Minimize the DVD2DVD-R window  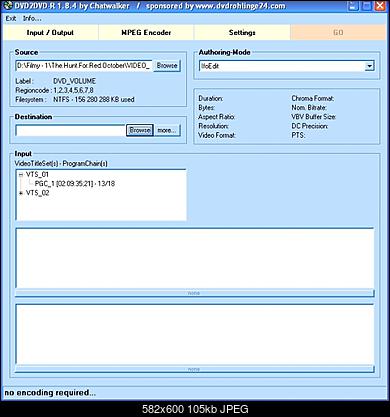point(353,6)
